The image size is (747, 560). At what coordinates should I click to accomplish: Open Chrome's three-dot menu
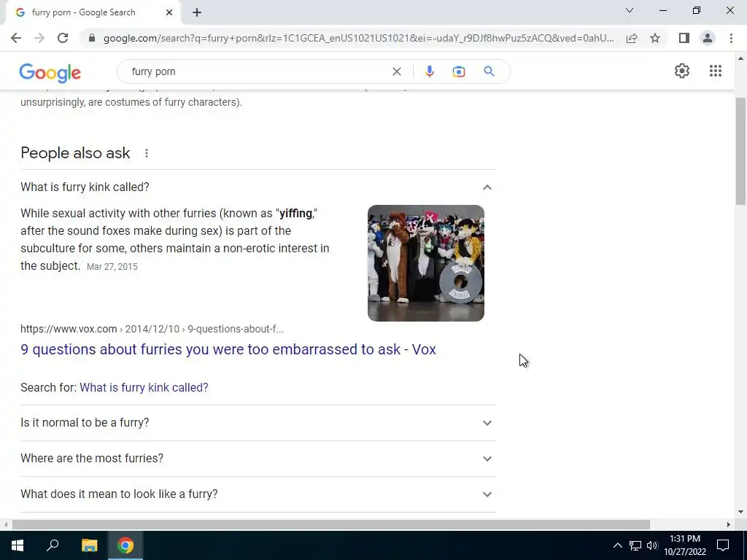731,38
